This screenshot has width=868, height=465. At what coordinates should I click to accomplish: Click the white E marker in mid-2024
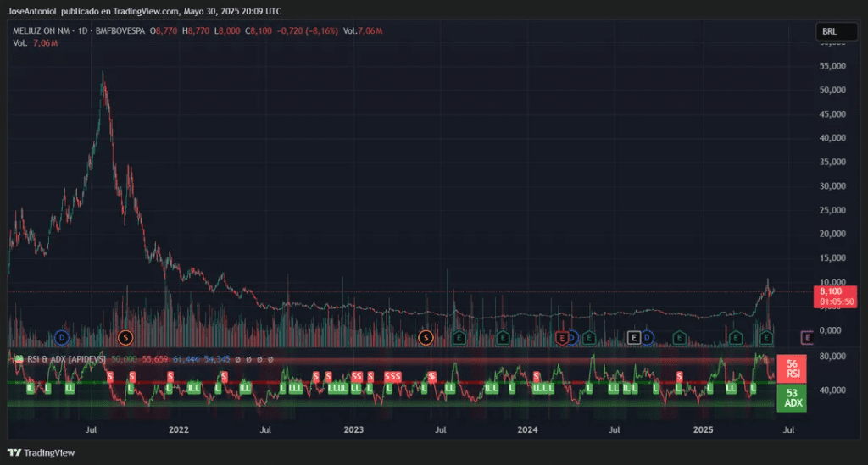click(632, 338)
